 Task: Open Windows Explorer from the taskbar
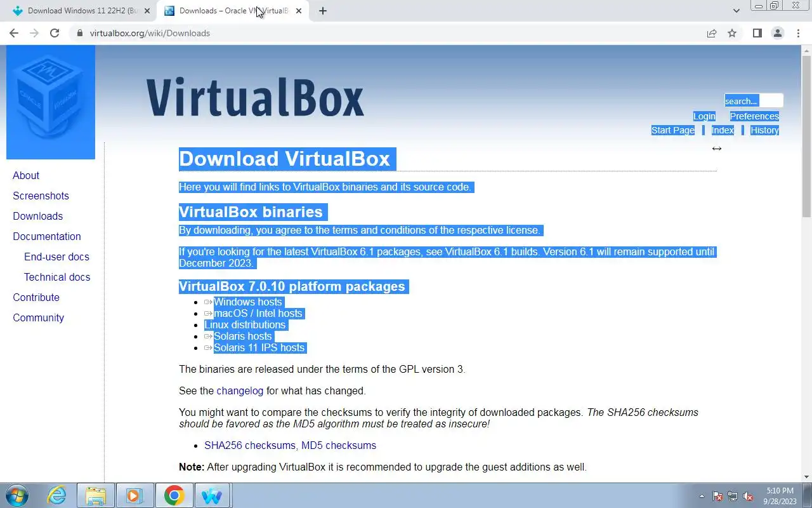(x=96, y=495)
